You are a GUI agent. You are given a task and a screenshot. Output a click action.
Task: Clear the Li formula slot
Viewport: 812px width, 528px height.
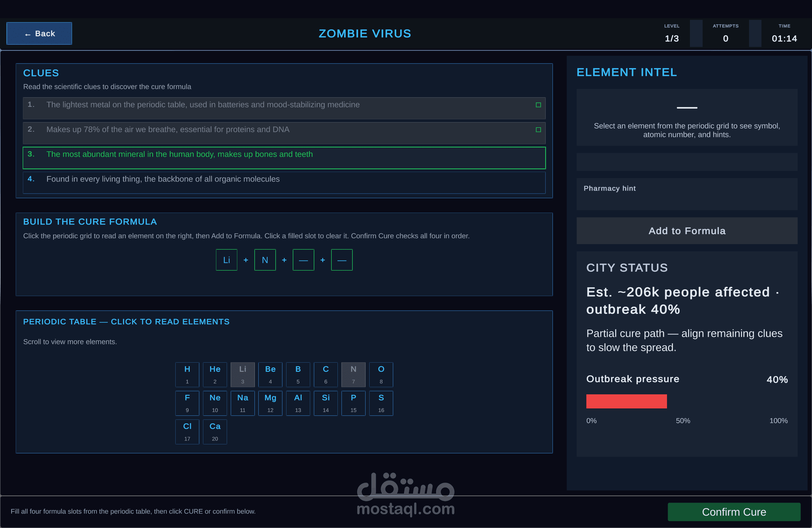226,260
